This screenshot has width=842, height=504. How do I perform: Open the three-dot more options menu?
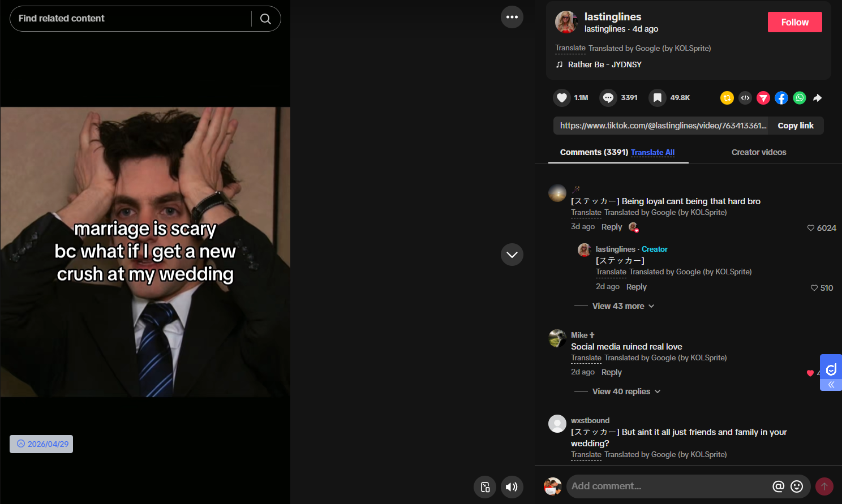point(512,17)
